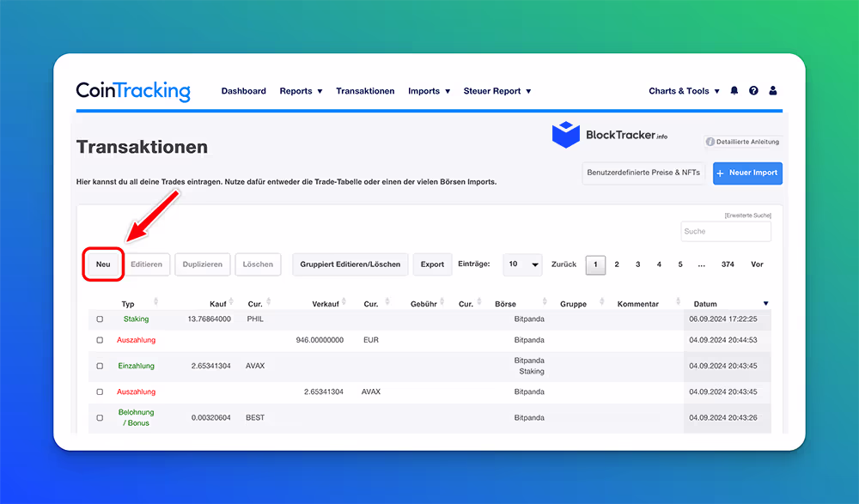
Task: Go to pagination page 2
Action: [617, 264]
